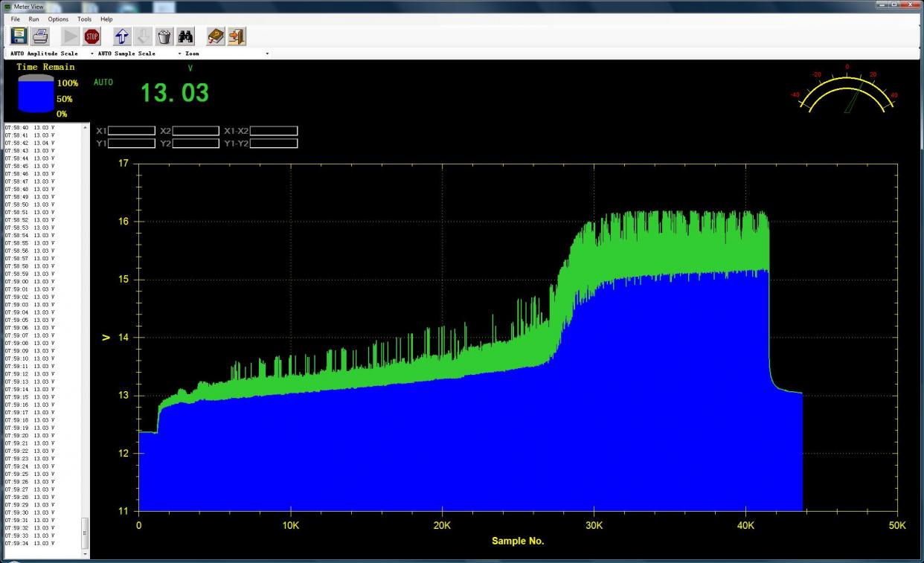Open the Tools menu

pyautogui.click(x=85, y=19)
